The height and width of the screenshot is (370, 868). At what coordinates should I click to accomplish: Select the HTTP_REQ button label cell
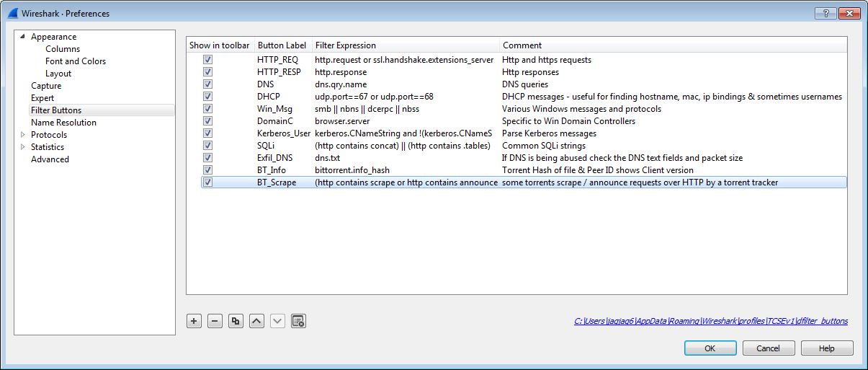277,60
